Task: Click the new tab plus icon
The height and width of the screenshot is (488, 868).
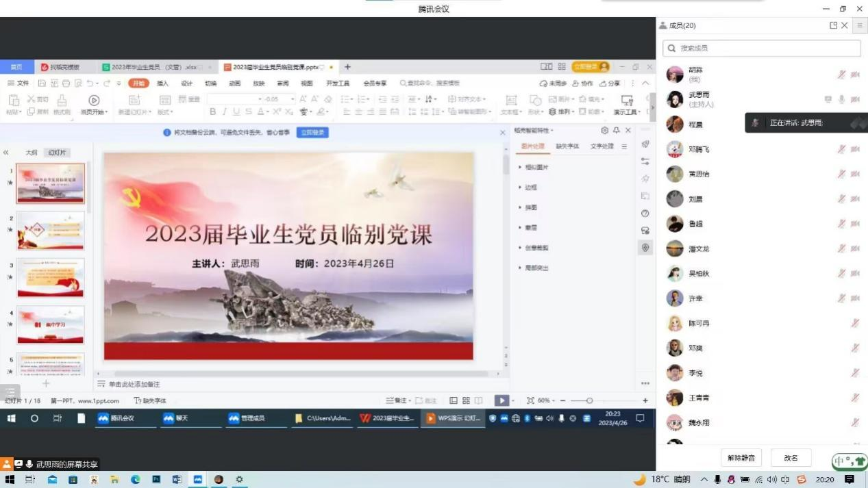Action: pyautogui.click(x=347, y=67)
